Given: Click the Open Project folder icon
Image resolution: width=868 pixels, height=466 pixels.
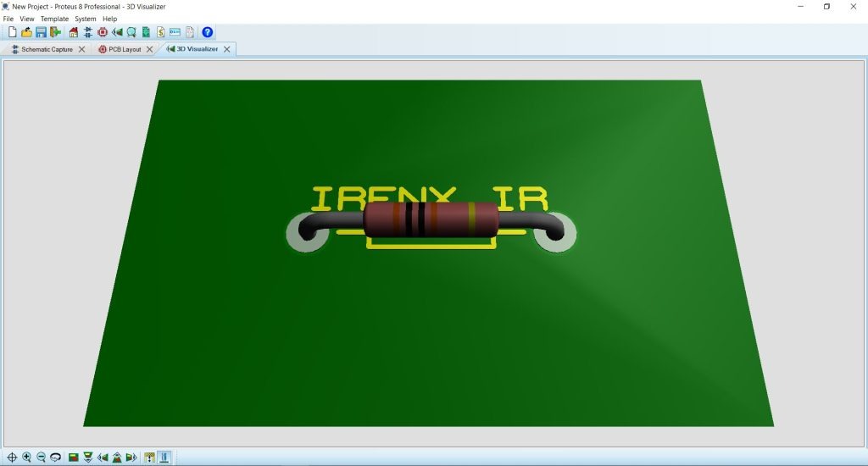Looking at the screenshot, I should tap(26, 32).
